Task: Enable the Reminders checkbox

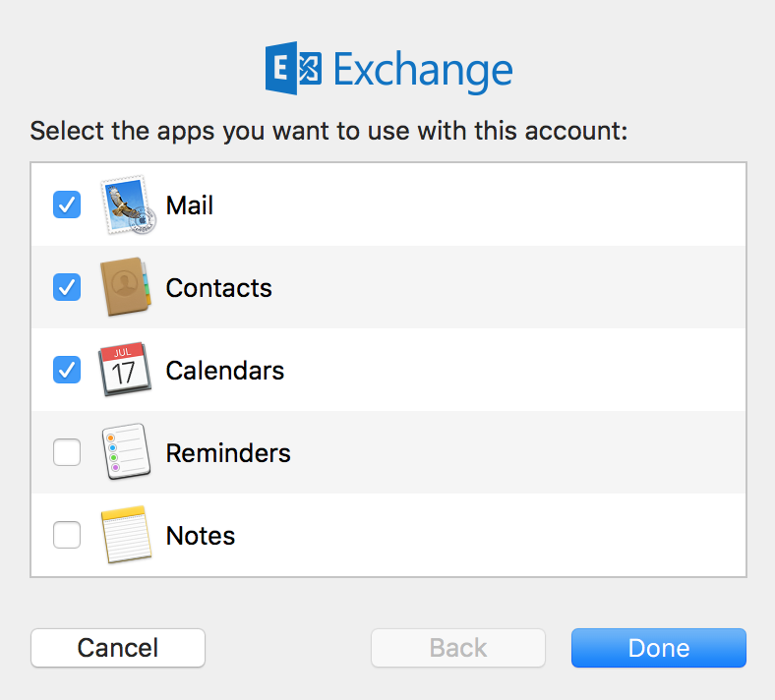Action: click(67, 452)
